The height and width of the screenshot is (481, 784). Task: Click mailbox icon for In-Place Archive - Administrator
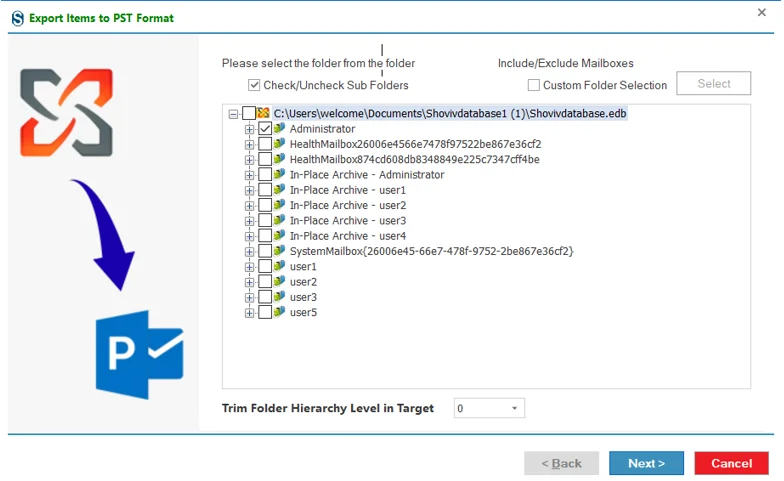tap(280, 174)
